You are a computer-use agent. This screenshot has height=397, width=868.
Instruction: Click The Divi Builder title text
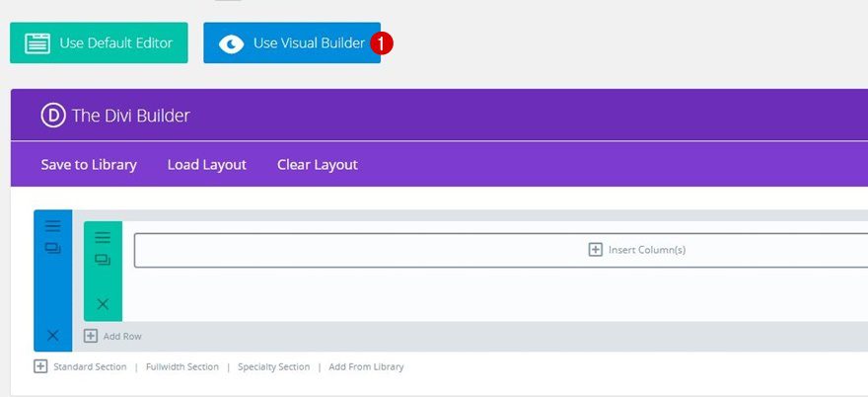coord(130,116)
